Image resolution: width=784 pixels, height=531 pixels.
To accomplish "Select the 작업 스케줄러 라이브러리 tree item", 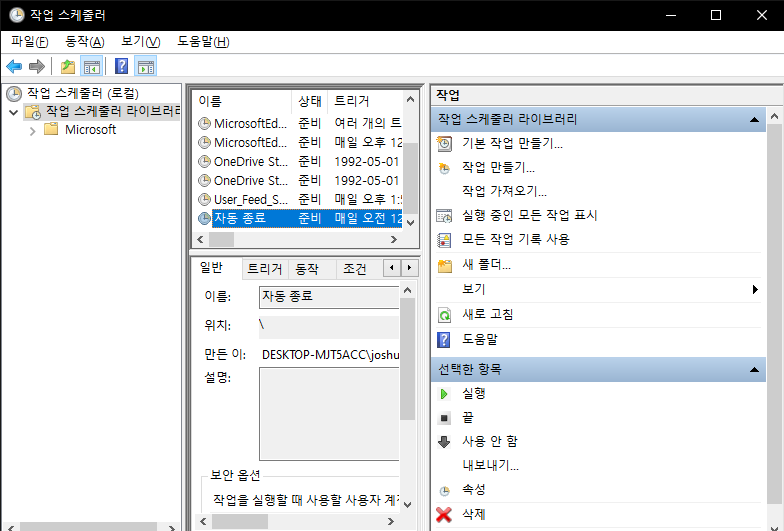I will [102, 111].
